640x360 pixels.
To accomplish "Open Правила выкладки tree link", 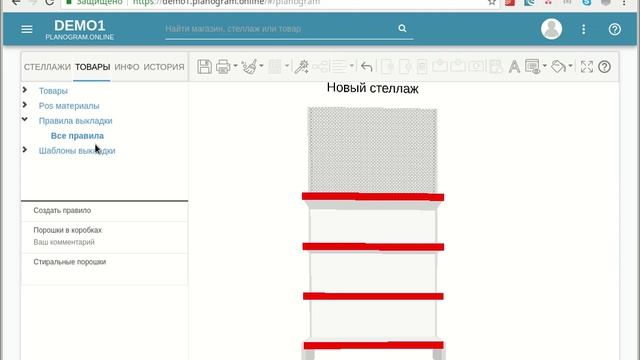I will click(x=76, y=121).
